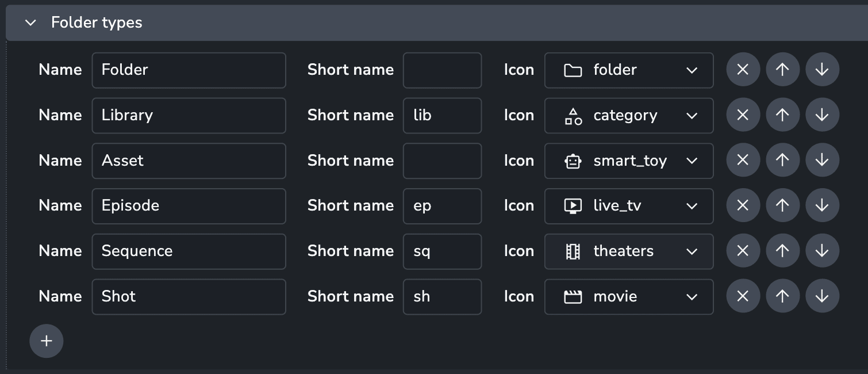The image size is (868, 374).
Task: Click the Asset short name field
Action: (x=442, y=161)
